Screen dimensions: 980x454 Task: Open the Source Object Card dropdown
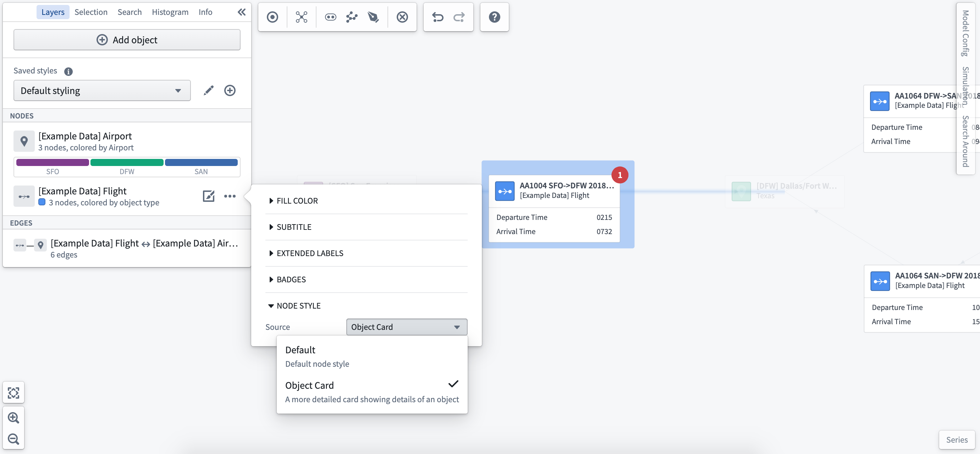point(406,327)
